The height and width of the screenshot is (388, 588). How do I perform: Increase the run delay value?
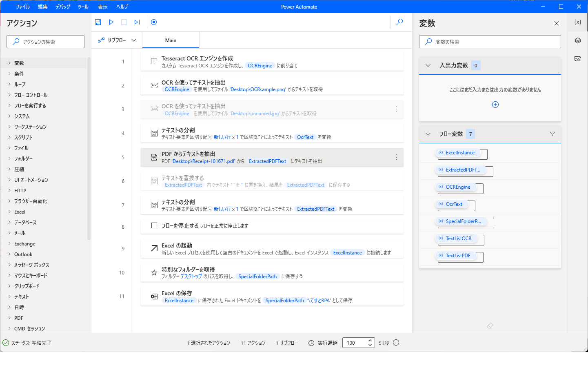pos(370,340)
